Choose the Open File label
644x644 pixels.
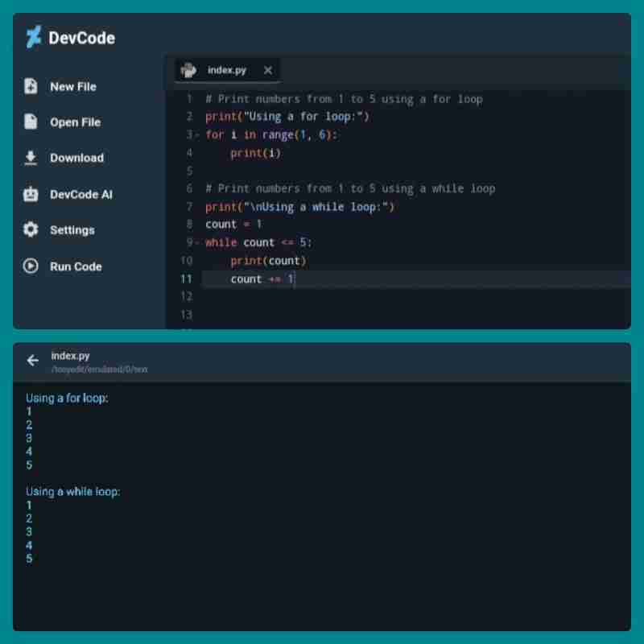75,122
